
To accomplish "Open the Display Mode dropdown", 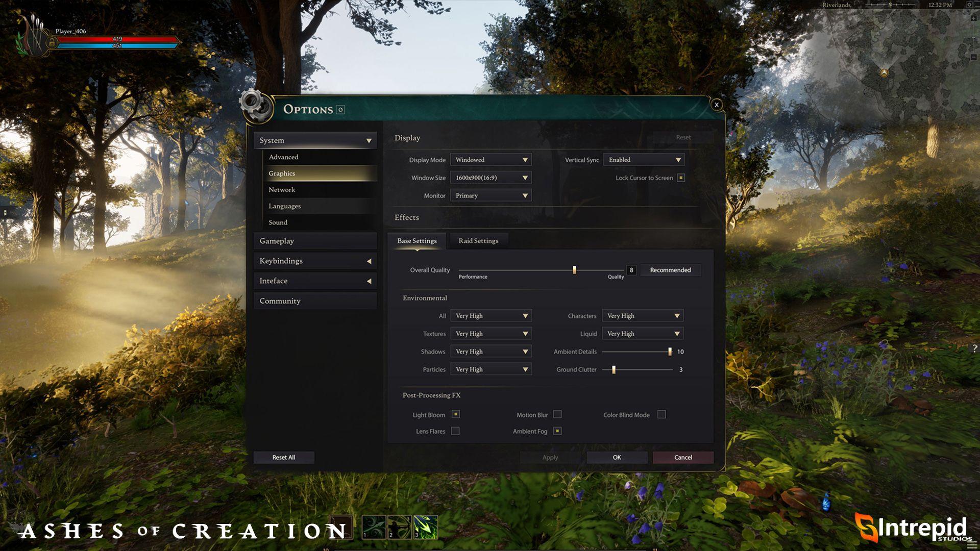I will pos(491,160).
